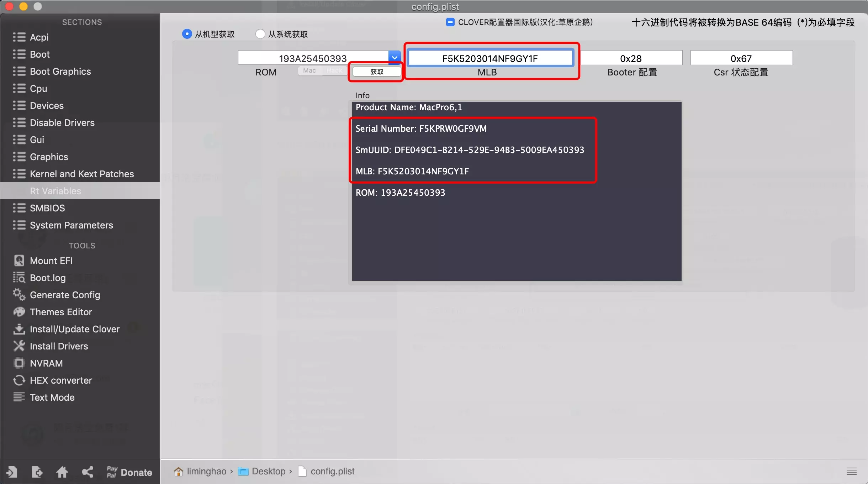Click the liminghao home folder in path bar
Image resolution: width=868 pixels, height=484 pixels.
[x=200, y=471]
